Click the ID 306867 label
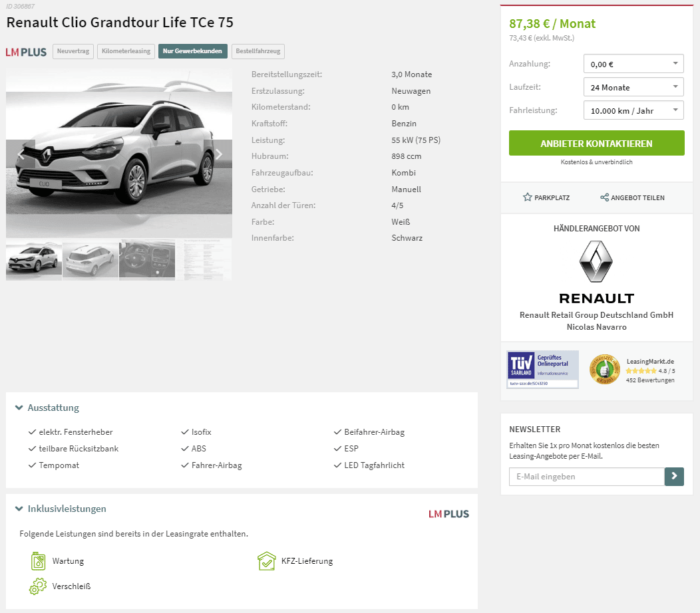The width and height of the screenshot is (700, 613). tap(20, 6)
